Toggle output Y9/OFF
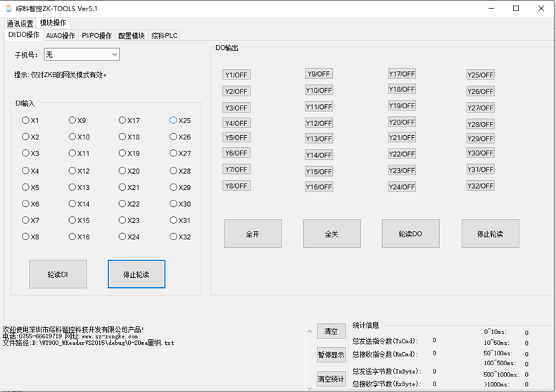 [319, 74]
